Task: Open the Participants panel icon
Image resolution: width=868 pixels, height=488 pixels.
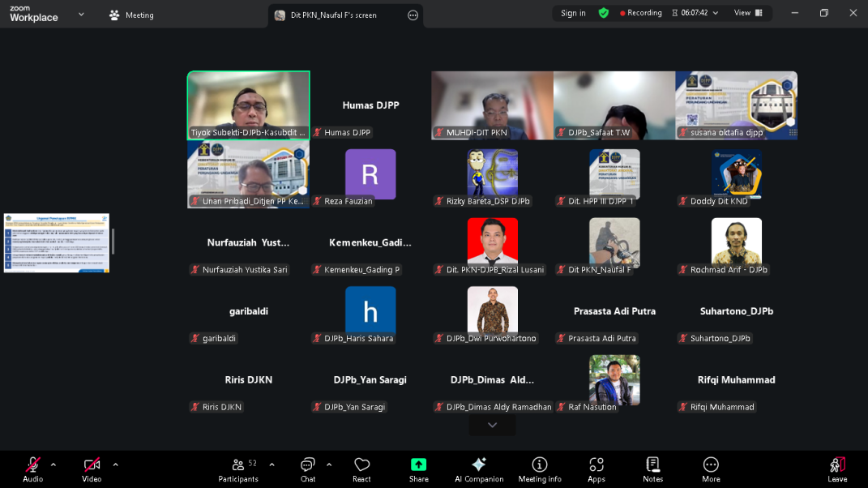Action: (238, 464)
